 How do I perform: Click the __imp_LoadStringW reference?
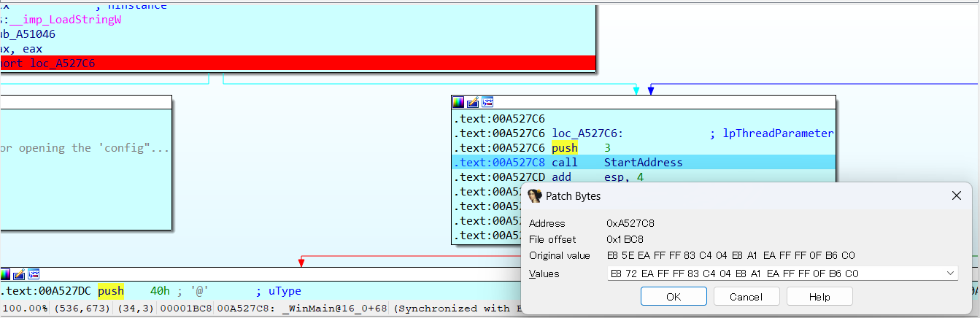(64, 20)
